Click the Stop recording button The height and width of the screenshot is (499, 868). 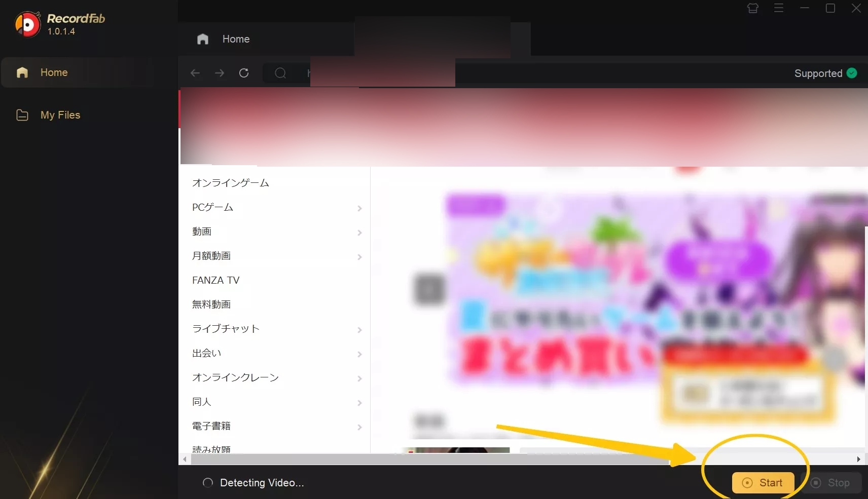coord(831,483)
